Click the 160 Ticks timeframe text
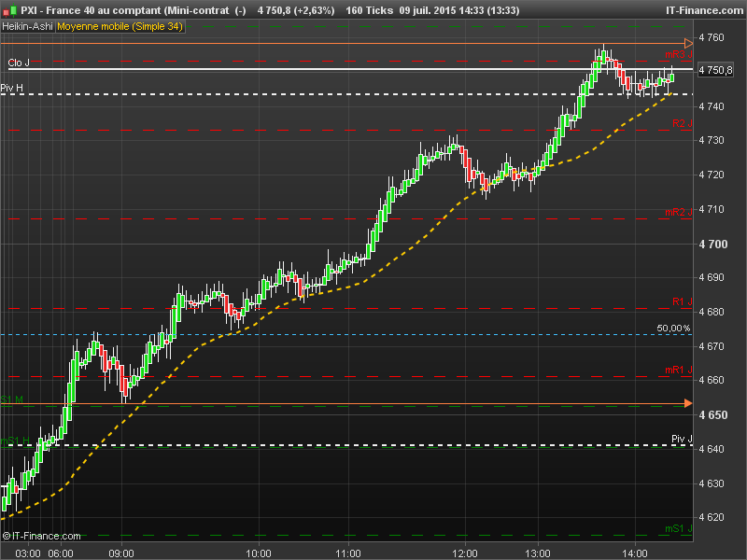 [369, 10]
